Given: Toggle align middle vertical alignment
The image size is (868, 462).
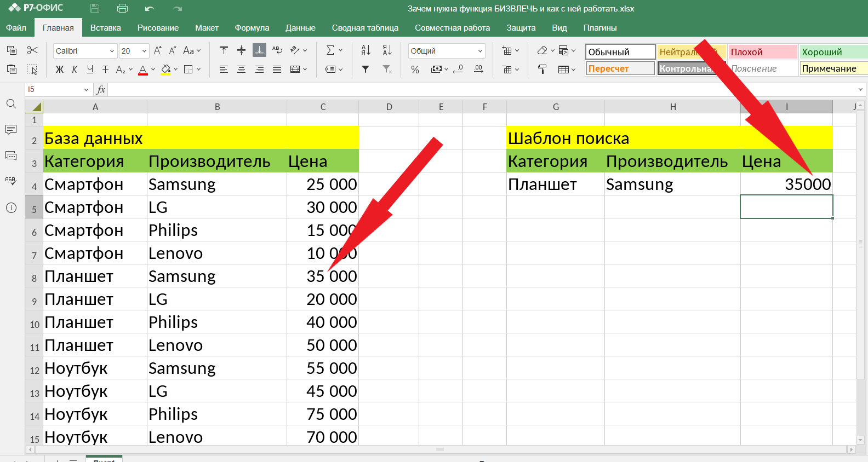Looking at the screenshot, I should 241,50.
